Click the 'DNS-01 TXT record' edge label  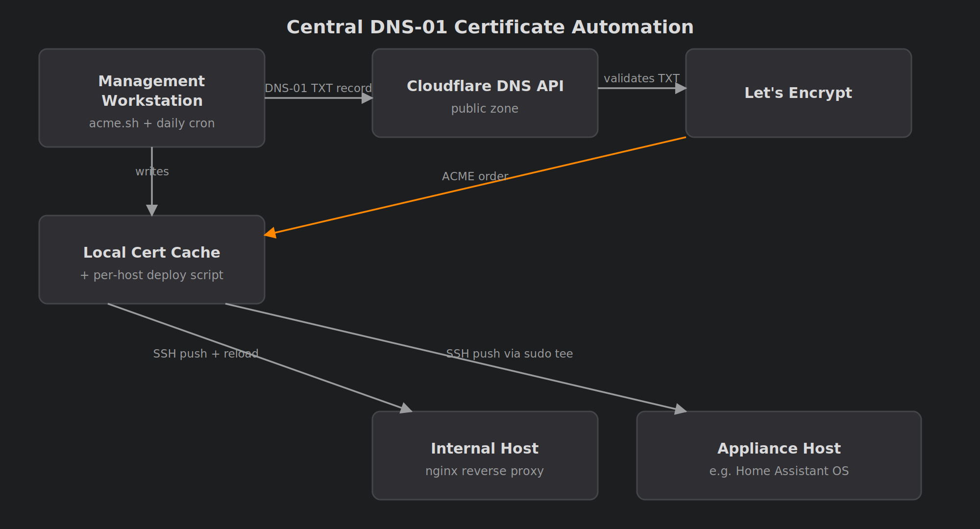coord(318,88)
